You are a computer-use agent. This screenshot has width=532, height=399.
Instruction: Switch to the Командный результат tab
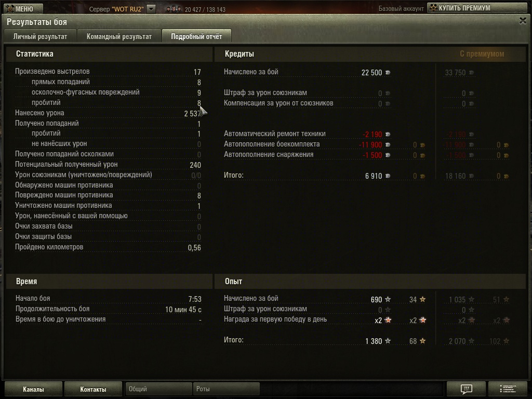tap(119, 36)
